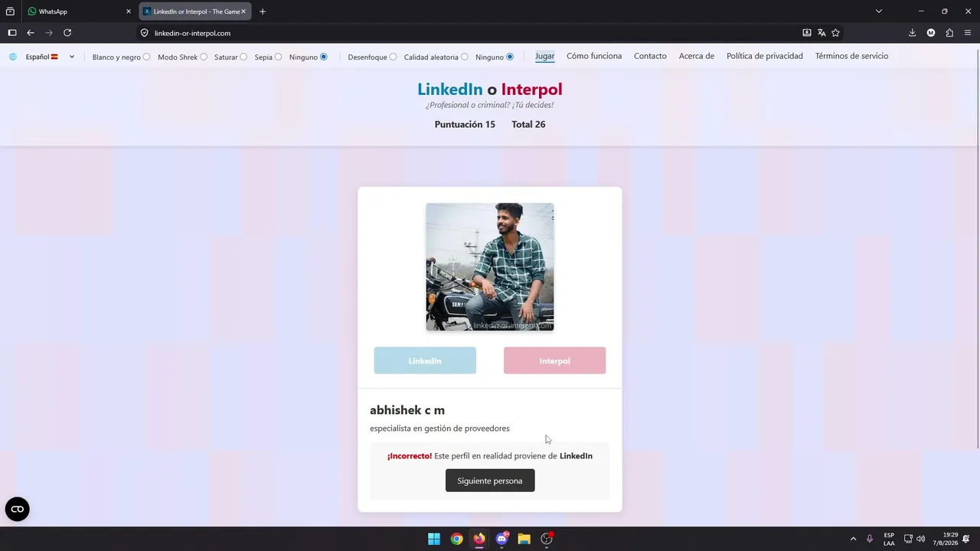Open the Firefox downloads icon
Viewport: 980px width, 551px height.
click(912, 33)
